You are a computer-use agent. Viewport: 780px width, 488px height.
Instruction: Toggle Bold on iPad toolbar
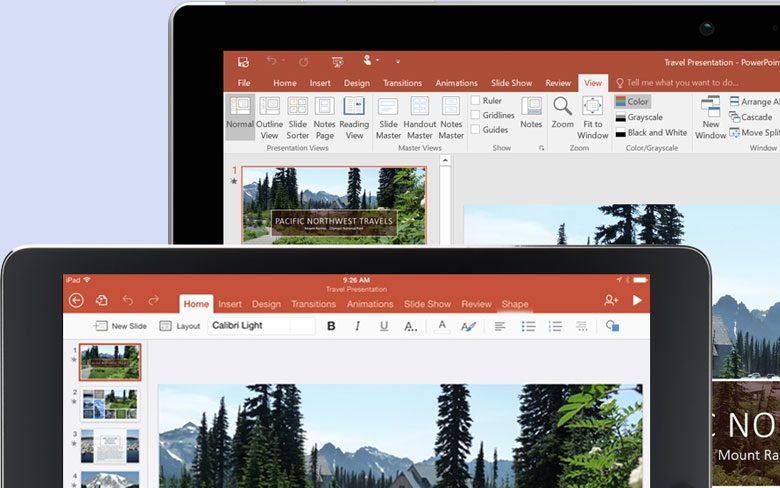click(x=331, y=326)
